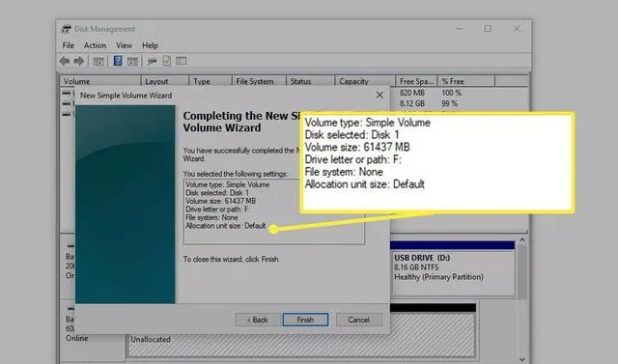Viewport: 618px width, 364px height.
Task: Open the File menu
Action: coord(69,45)
